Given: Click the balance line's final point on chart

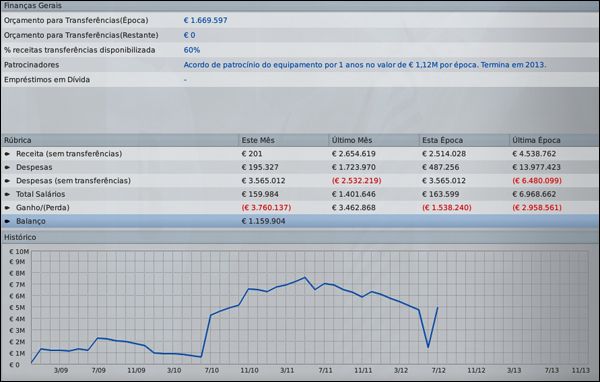Looking at the screenshot, I should (x=437, y=307).
